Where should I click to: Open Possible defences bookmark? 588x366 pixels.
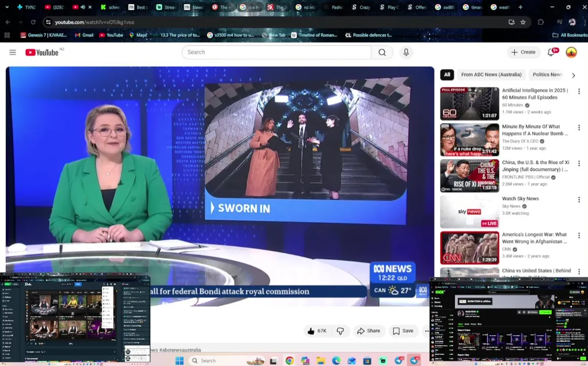(368, 35)
